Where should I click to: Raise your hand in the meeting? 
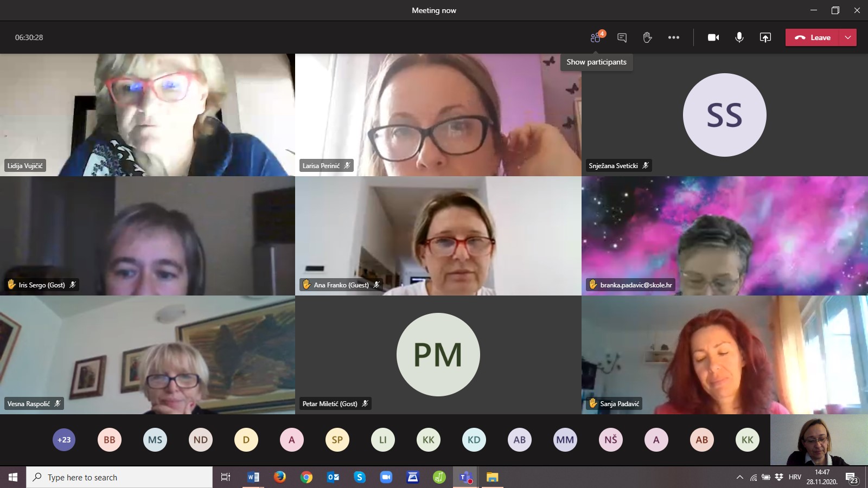(647, 37)
